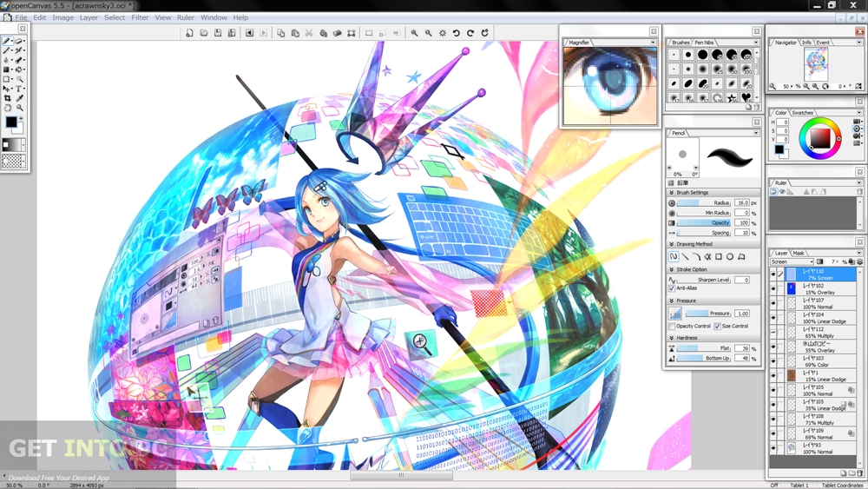
Task: Click the rotate clockwise toolbar icon
Action: 470,33
